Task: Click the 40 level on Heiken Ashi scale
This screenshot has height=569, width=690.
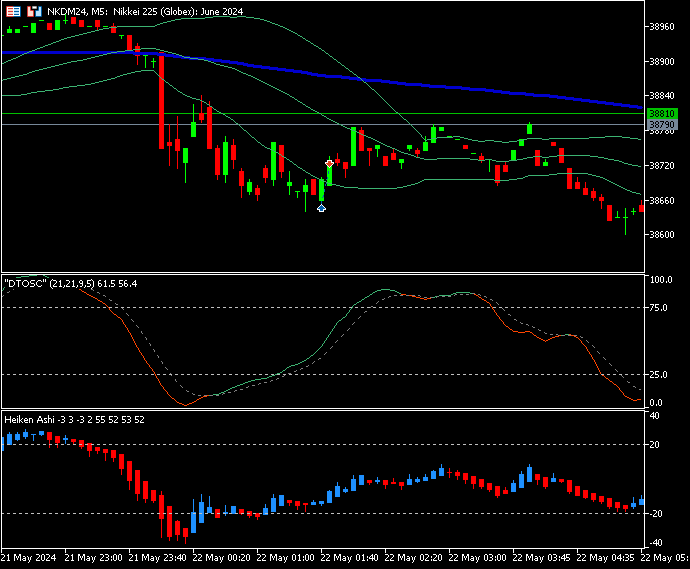Action: [654, 416]
